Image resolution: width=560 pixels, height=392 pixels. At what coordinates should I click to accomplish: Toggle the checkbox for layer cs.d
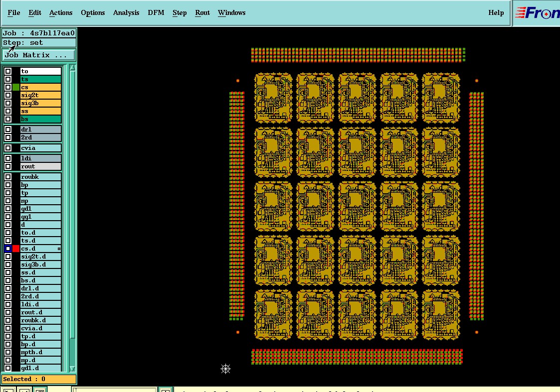(8, 249)
